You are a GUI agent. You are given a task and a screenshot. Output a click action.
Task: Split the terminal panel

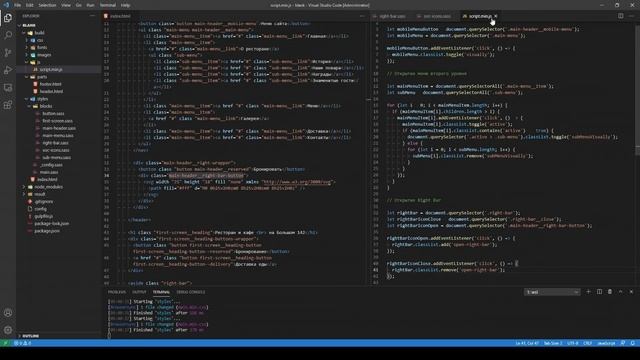[599, 292]
